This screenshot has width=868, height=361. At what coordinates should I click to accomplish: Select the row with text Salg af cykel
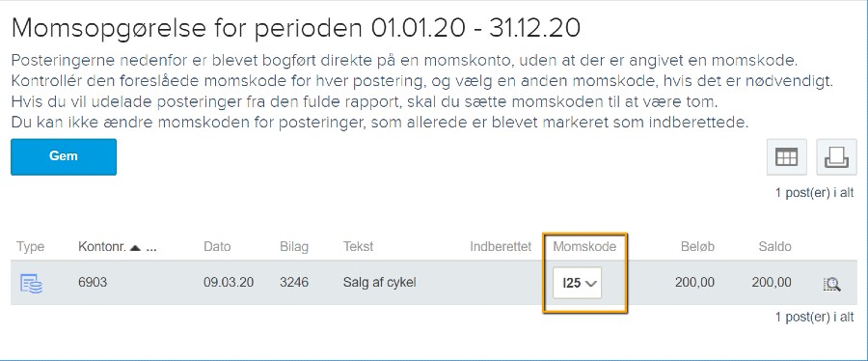pyautogui.click(x=433, y=283)
